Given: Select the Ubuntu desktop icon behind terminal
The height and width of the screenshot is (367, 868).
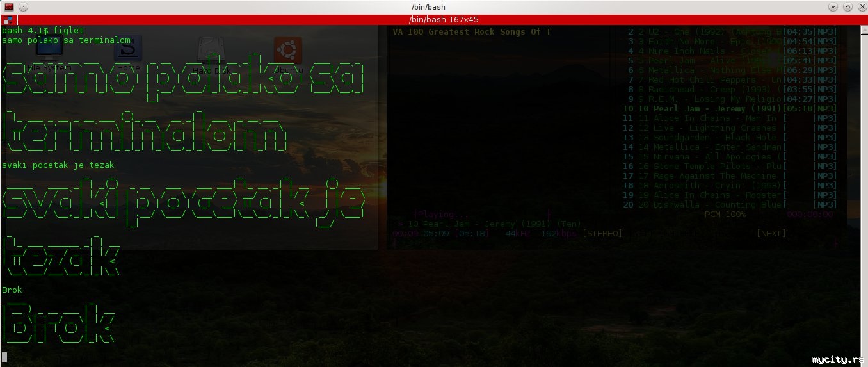Looking at the screenshot, I should click(288, 54).
